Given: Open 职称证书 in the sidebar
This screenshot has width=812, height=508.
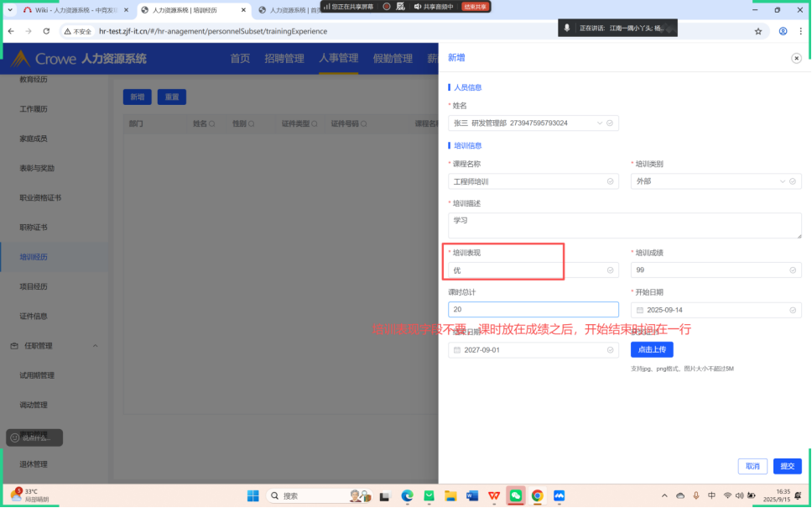Looking at the screenshot, I should coord(34,227).
